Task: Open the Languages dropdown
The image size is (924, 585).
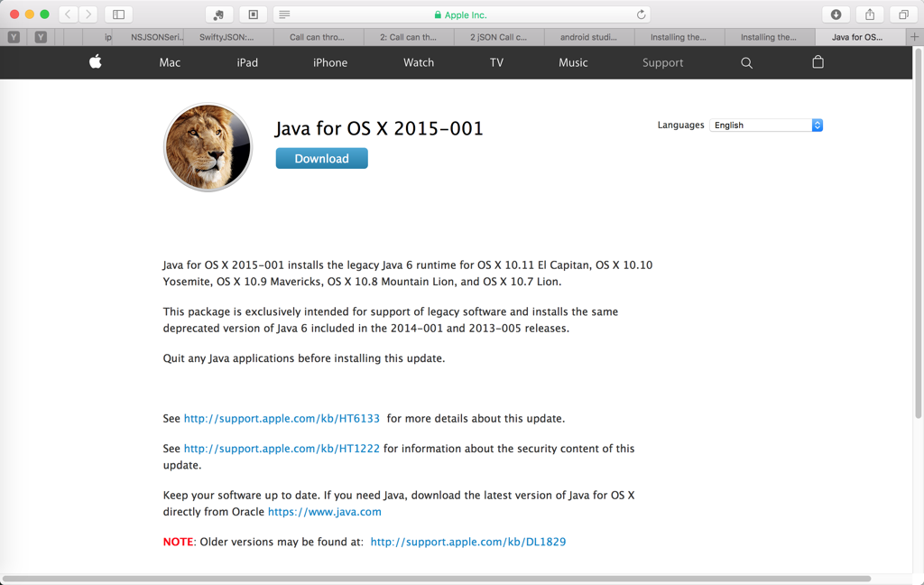Action: [x=766, y=125]
